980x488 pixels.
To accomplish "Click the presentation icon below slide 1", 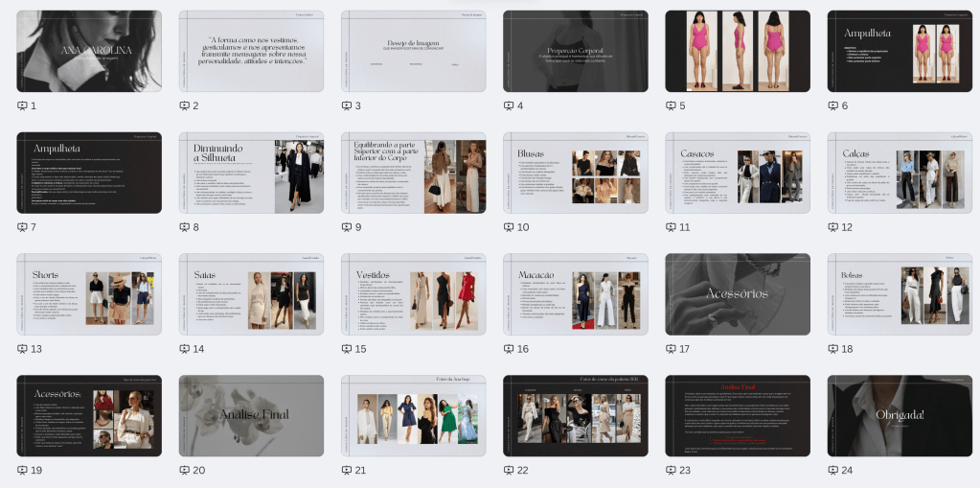I will [23, 105].
